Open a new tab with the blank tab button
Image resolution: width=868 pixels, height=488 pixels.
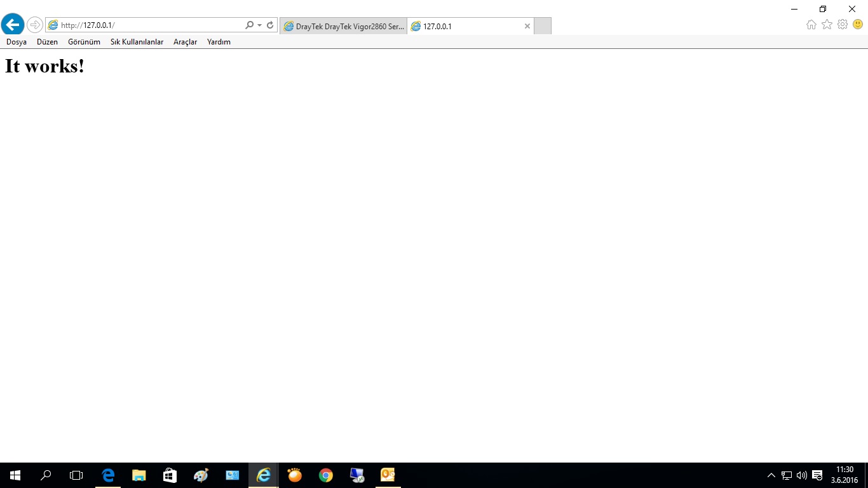click(x=543, y=26)
